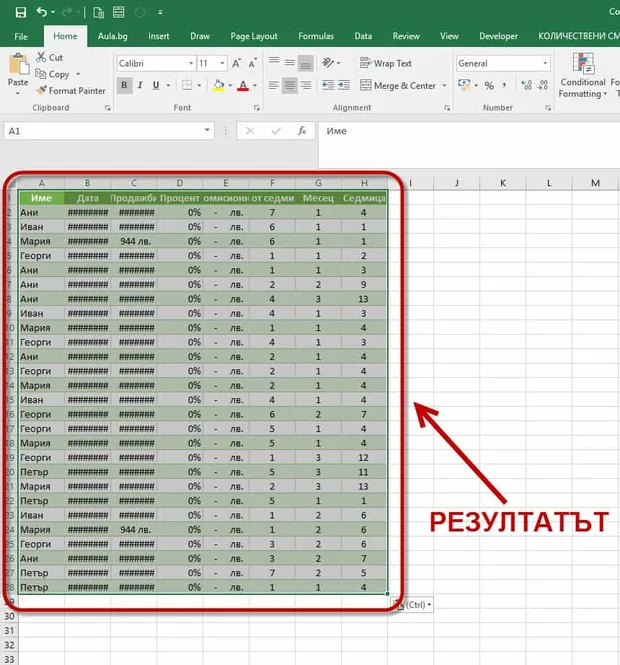This screenshot has width=620, height=665.
Task: Open the Review tab
Action: point(406,36)
